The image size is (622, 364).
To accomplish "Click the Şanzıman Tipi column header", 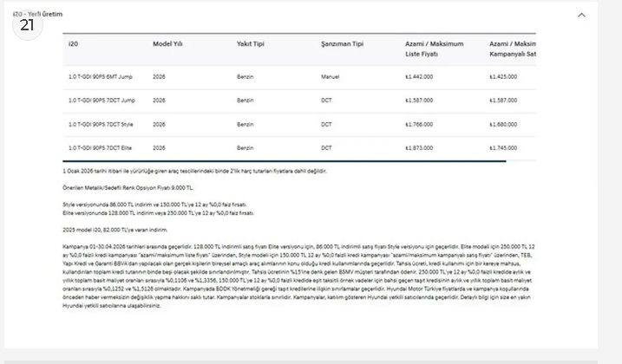I will click(342, 44).
